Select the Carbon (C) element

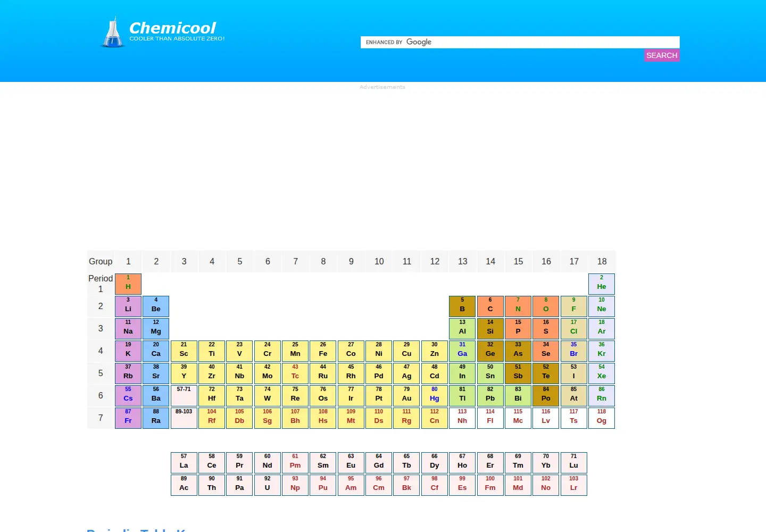[490, 306]
